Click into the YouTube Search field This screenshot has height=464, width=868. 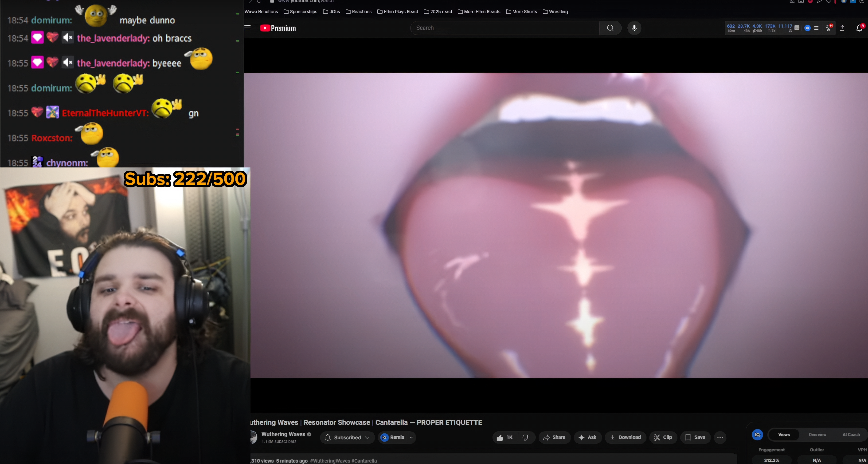[505, 28]
